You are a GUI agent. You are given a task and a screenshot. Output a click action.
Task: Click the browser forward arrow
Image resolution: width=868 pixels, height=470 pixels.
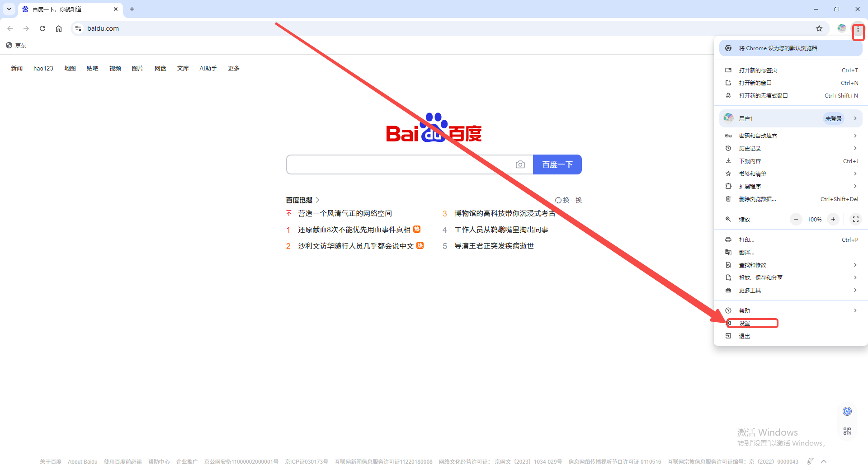pyautogui.click(x=26, y=28)
